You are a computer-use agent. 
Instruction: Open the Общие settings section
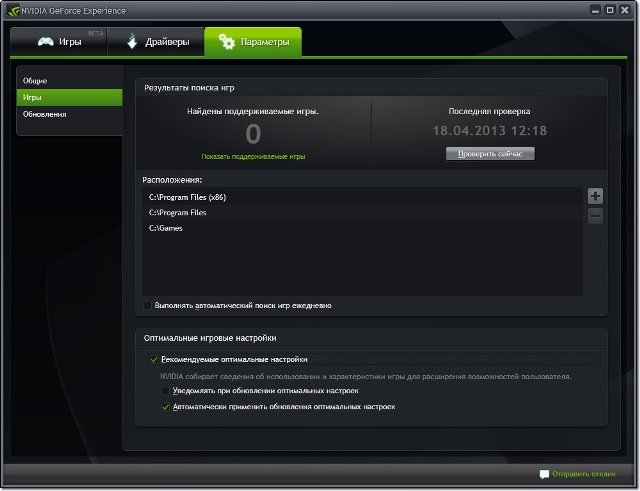coord(69,81)
